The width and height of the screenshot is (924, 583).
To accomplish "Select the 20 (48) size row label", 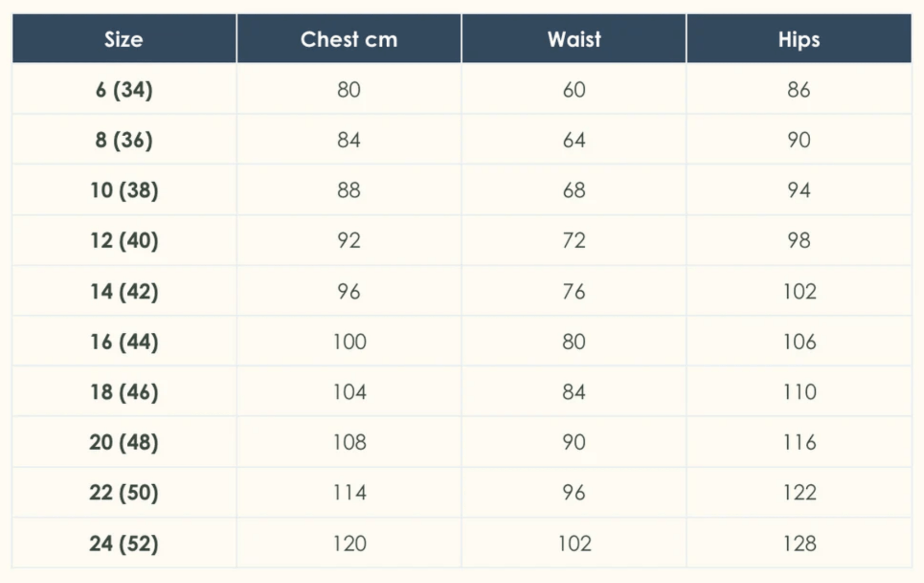I will point(124,442).
